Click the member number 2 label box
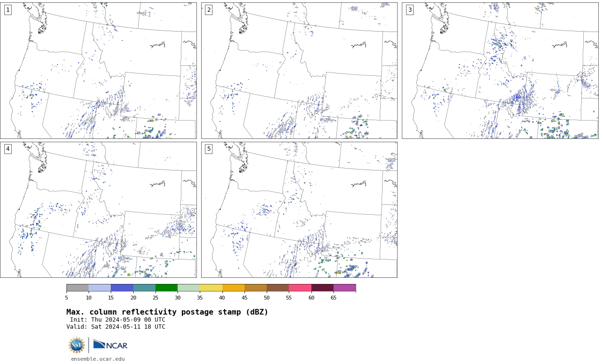The height and width of the screenshot is (364, 603). (x=209, y=10)
